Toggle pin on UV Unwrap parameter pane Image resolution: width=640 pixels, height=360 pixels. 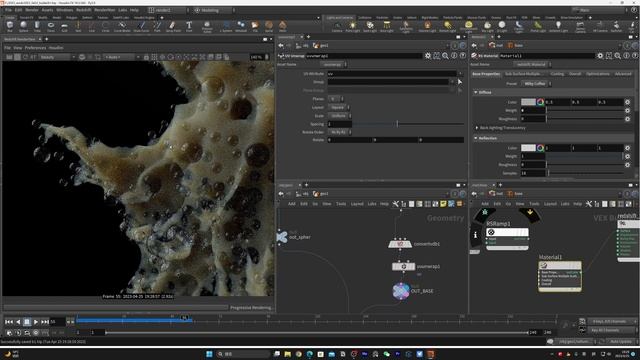(454, 45)
